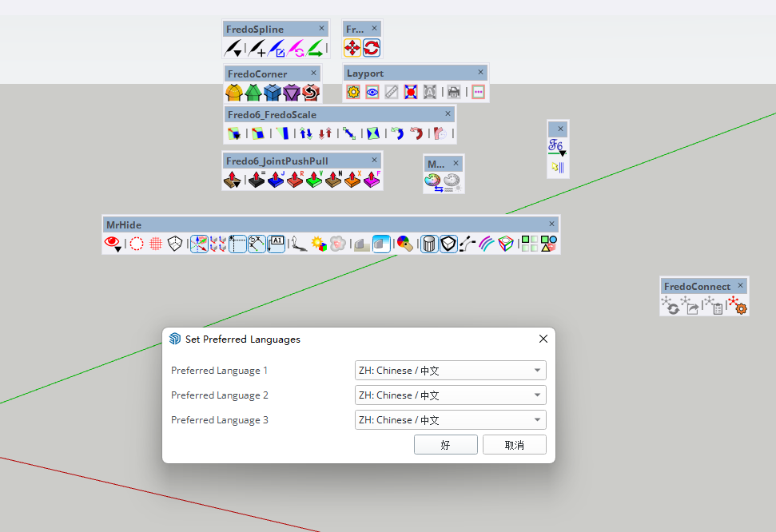Click the red circular arrows icon in Fr... toolbar
Screen dimensions: 776x532
[x=372, y=49]
